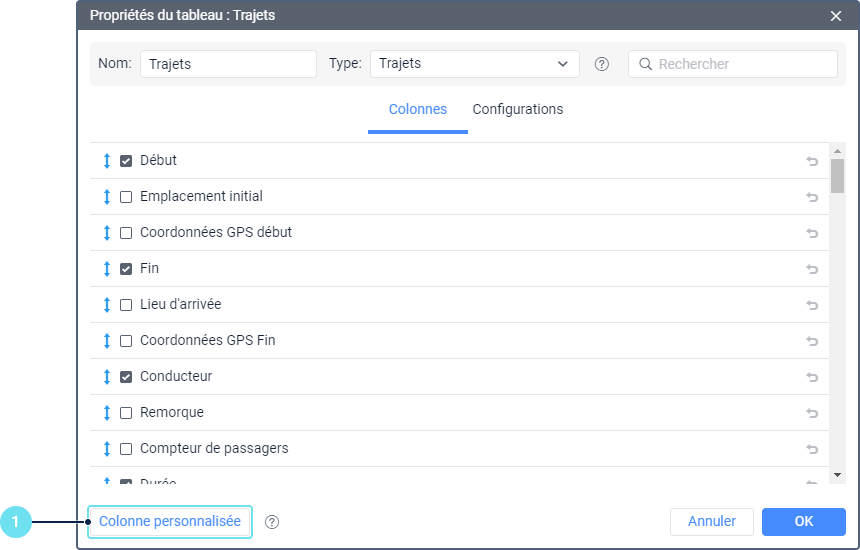Screen dimensions: 860x550
Task: Uncheck the Début column checkbox
Action: [x=126, y=161]
